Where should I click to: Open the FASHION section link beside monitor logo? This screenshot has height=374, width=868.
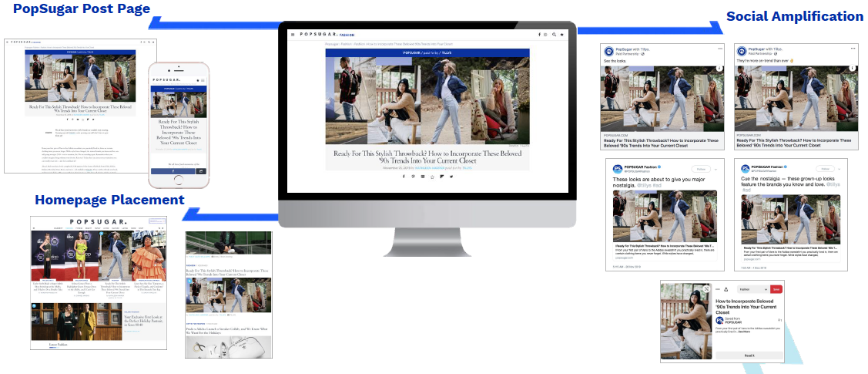click(347, 35)
